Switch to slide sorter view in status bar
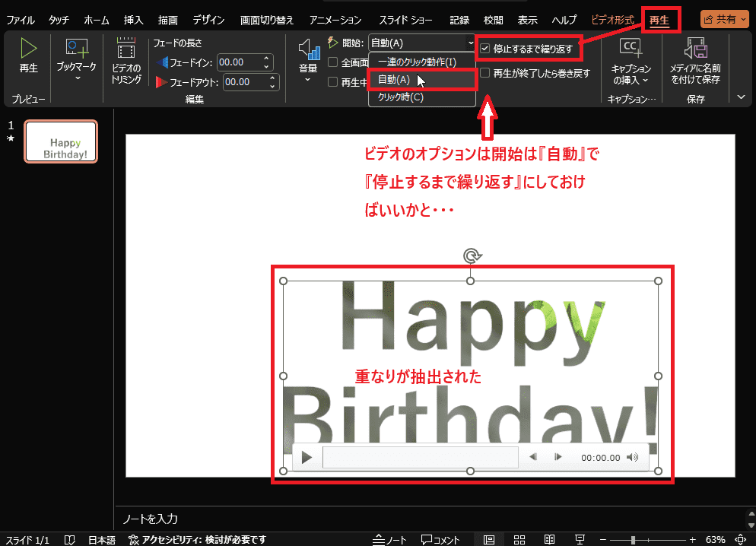 click(x=519, y=539)
